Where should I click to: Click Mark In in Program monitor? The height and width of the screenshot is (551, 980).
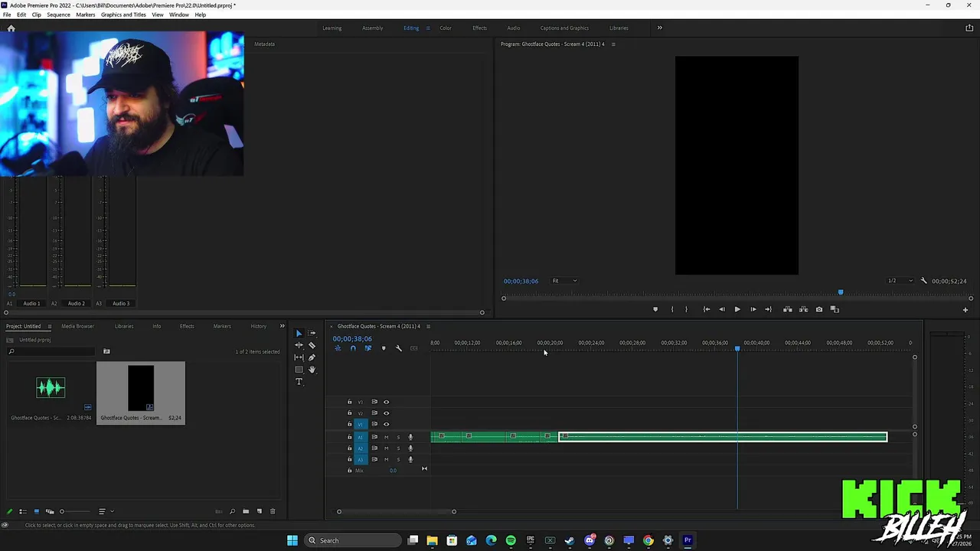672,309
